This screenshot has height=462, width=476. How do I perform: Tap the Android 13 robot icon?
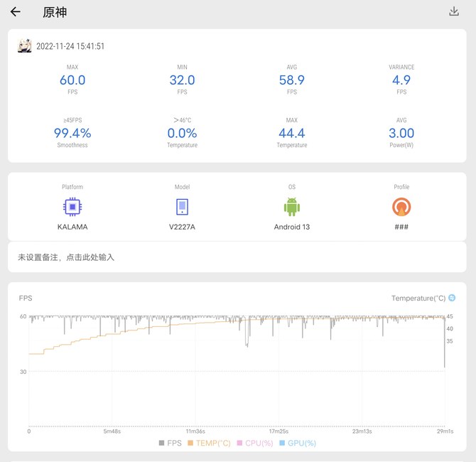click(x=292, y=207)
